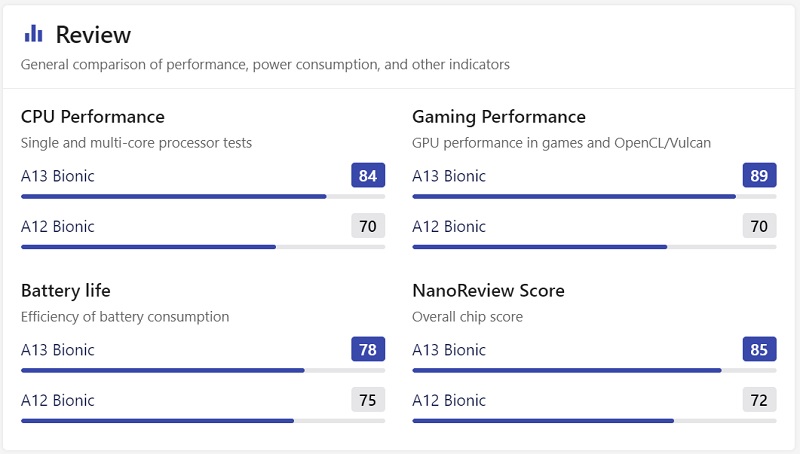Click the A12 Bionic Battery score badge 75
800x454 pixels.
(368, 400)
